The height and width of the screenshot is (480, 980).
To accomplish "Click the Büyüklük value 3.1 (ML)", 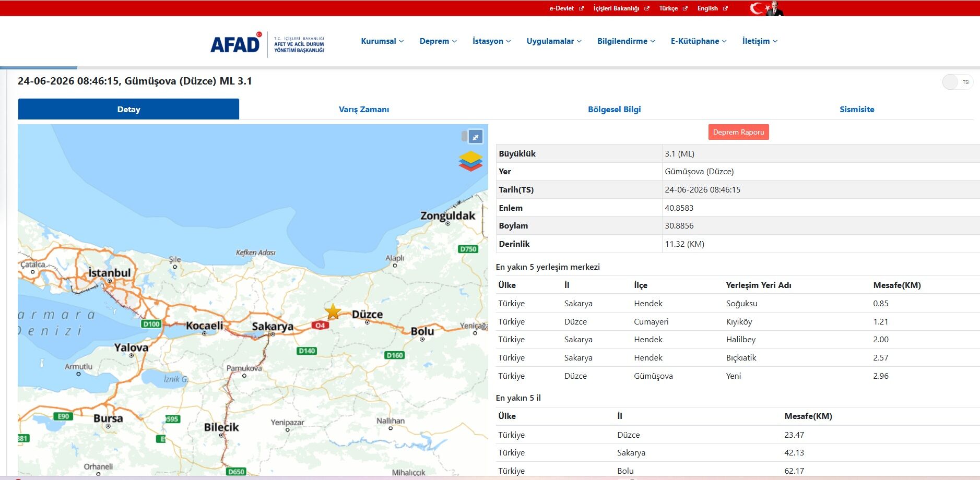I will (679, 153).
